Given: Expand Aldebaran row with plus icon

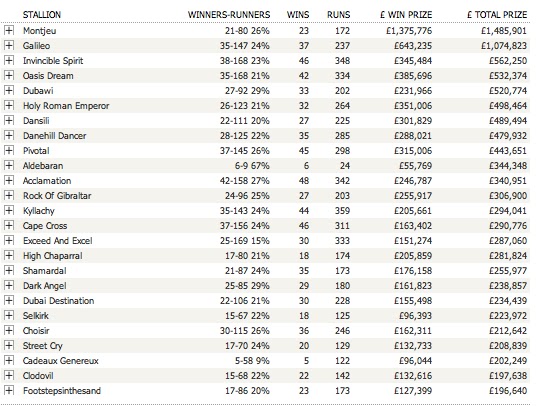Looking at the screenshot, I should click(9, 165).
